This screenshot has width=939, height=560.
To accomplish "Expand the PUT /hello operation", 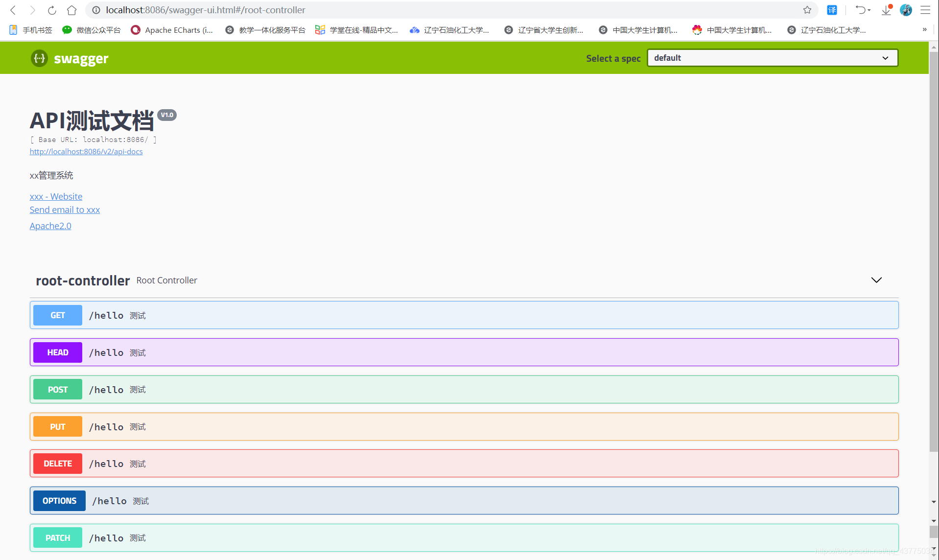I will click(x=464, y=427).
